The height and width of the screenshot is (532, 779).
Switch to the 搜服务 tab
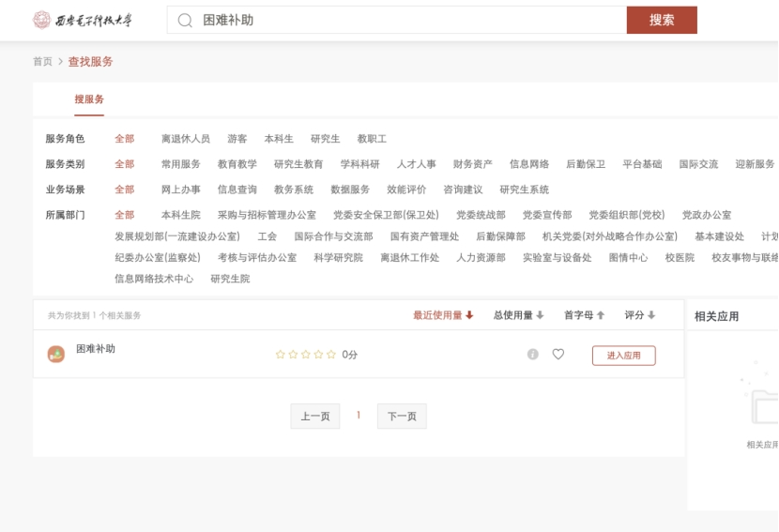(89, 99)
